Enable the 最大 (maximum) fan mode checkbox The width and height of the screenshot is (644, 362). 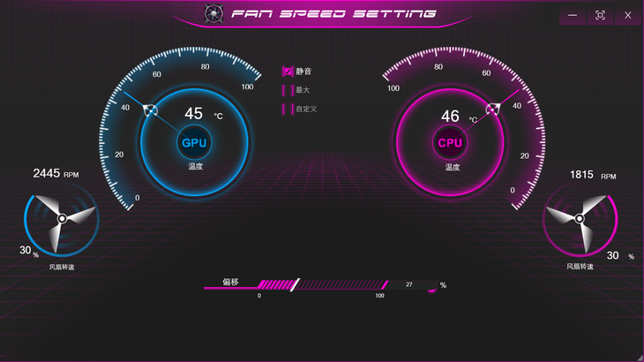click(288, 90)
